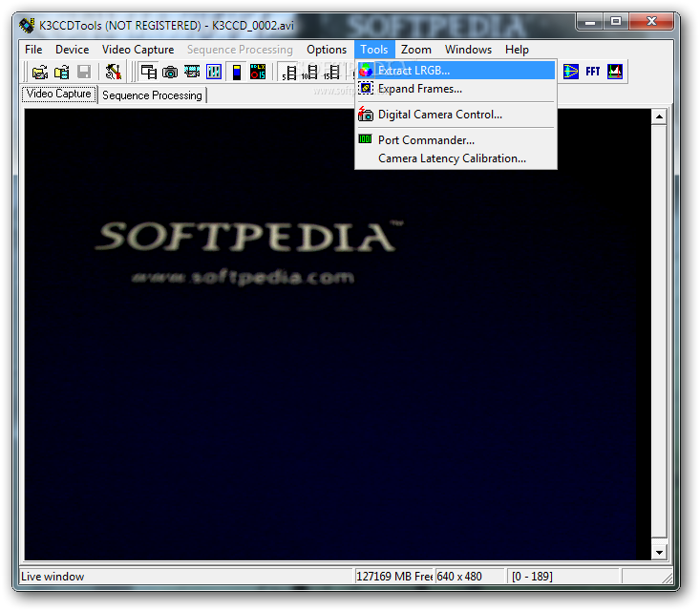Open the Options menu
Viewport: 700px width, 611px height.
pyautogui.click(x=327, y=50)
